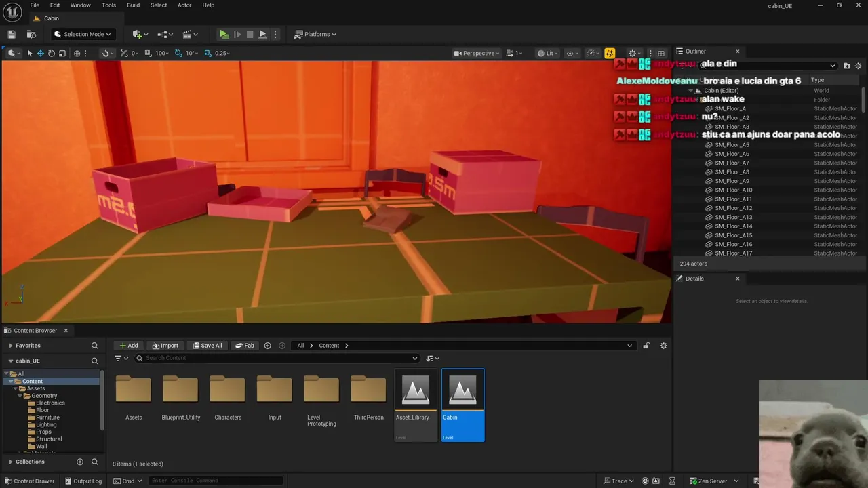Open the sort options icon next to search
Image resolution: width=868 pixels, height=488 pixels.
tap(432, 358)
